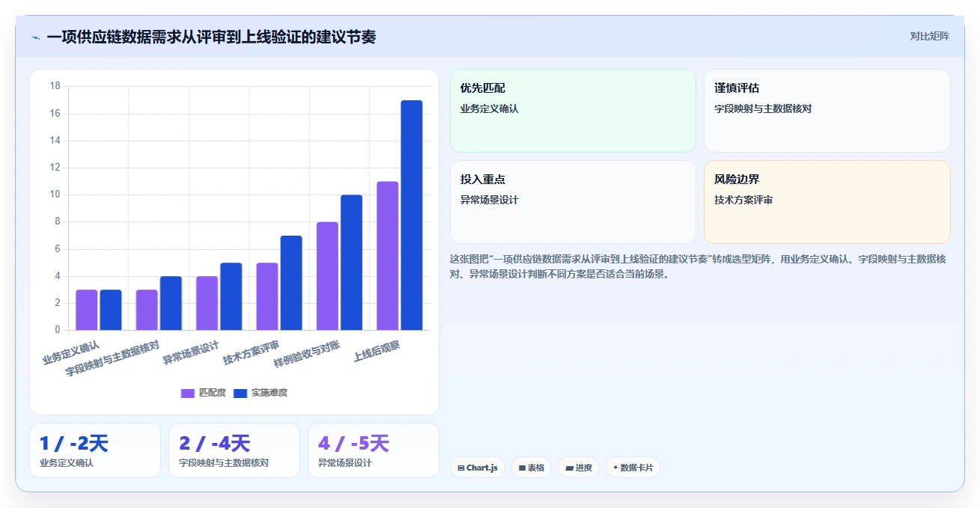
Task: Click the 匹配度 bar for 异常场景设计
Action: click(207, 303)
